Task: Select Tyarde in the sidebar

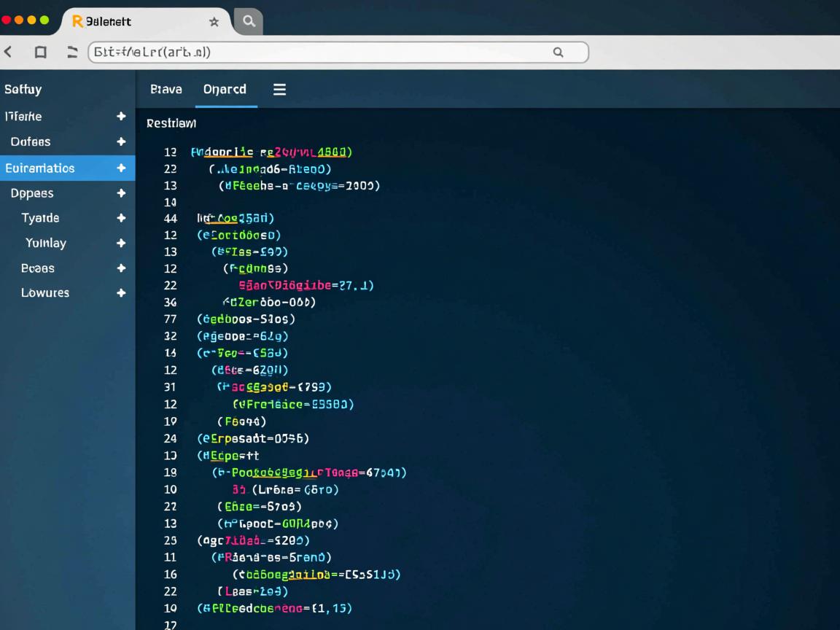Action: (x=40, y=218)
